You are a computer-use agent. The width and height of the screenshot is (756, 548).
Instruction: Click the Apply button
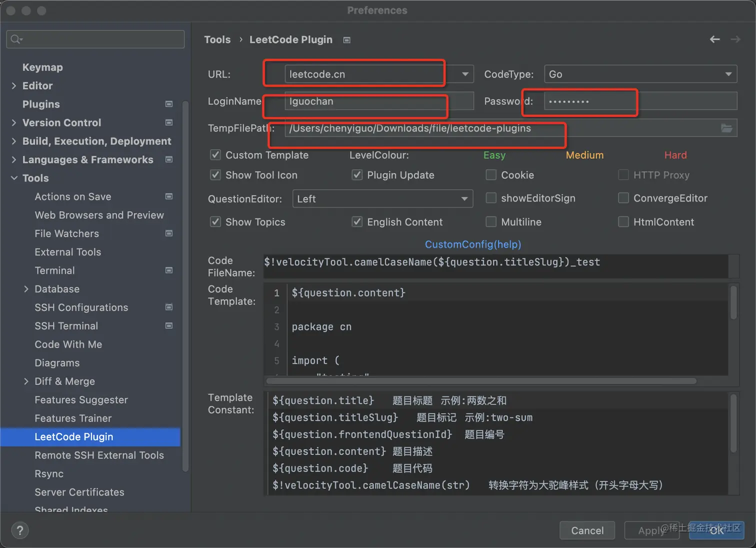651,530
